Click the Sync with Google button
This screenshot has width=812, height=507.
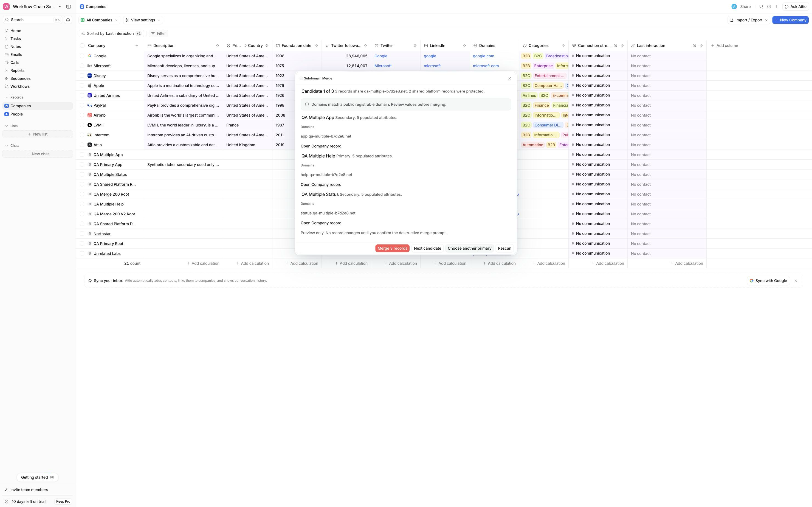(x=768, y=281)
